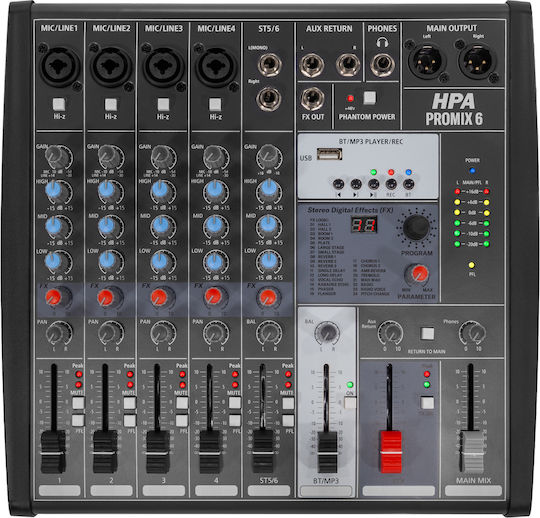Click the HIGH EQ knob on channel 2
The height and width of the screenshot is (518, 540).
109,192
